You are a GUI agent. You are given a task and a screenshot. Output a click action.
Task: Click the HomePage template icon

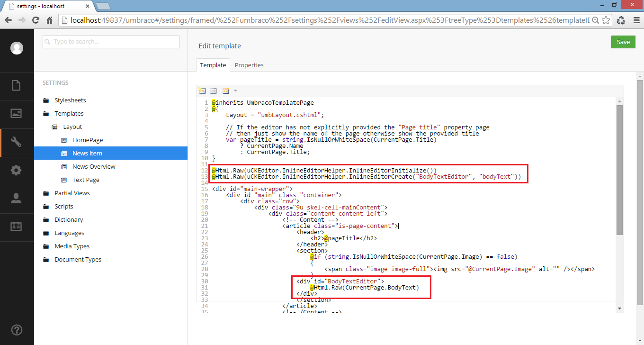click(x=64, y=140)
